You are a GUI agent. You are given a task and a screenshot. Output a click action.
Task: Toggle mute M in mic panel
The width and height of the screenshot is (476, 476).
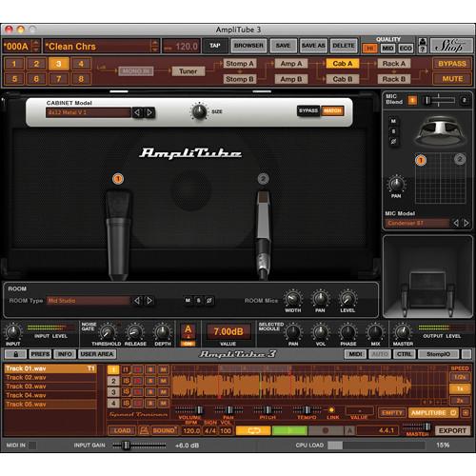pos(393,121)
